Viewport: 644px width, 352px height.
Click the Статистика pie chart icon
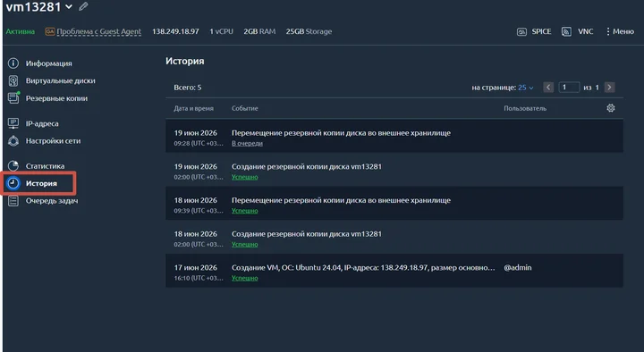click(x=13, y=166)
